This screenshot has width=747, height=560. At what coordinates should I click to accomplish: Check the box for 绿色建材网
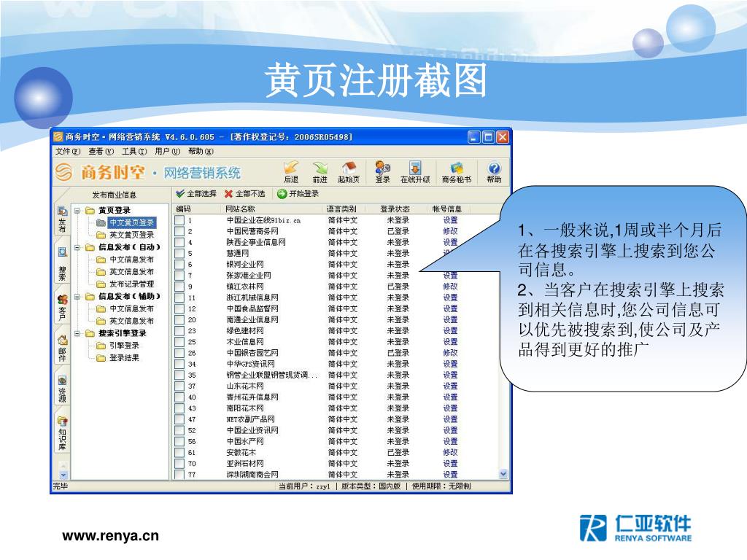pos(179,330)
